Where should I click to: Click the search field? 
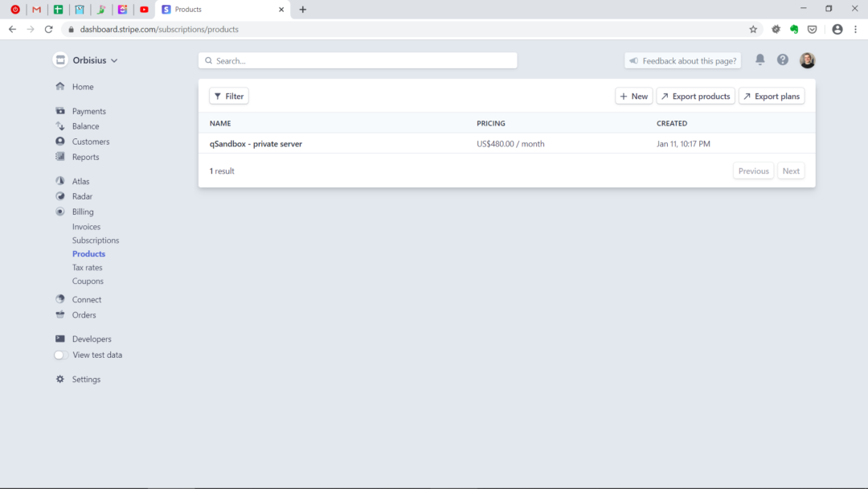pos(357,60)
